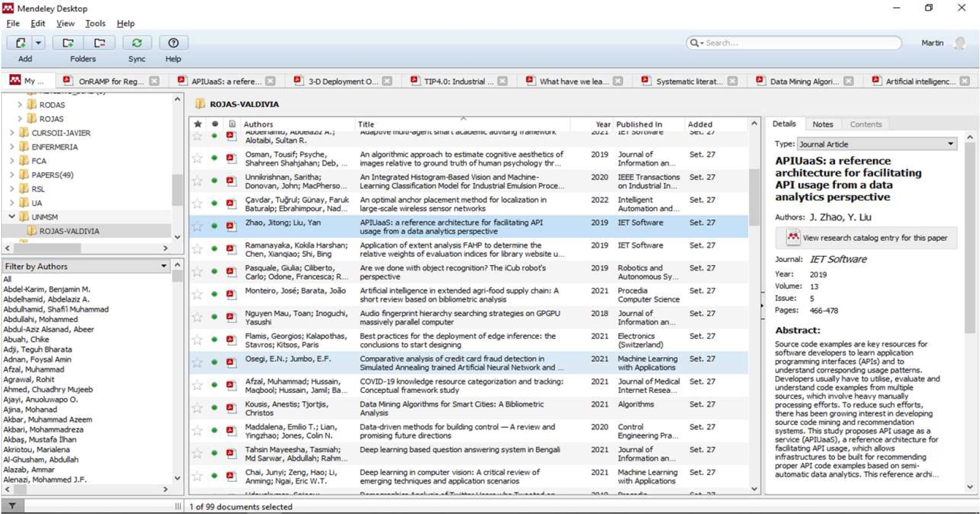
Task: Star the Osman, Tousif paper as favorite
Action: coord(197,158)
